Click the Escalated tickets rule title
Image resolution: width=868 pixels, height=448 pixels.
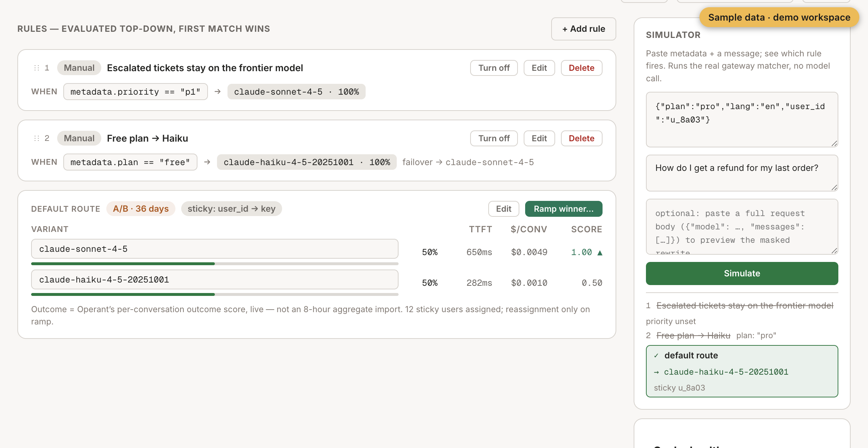[x=205, y=68]
